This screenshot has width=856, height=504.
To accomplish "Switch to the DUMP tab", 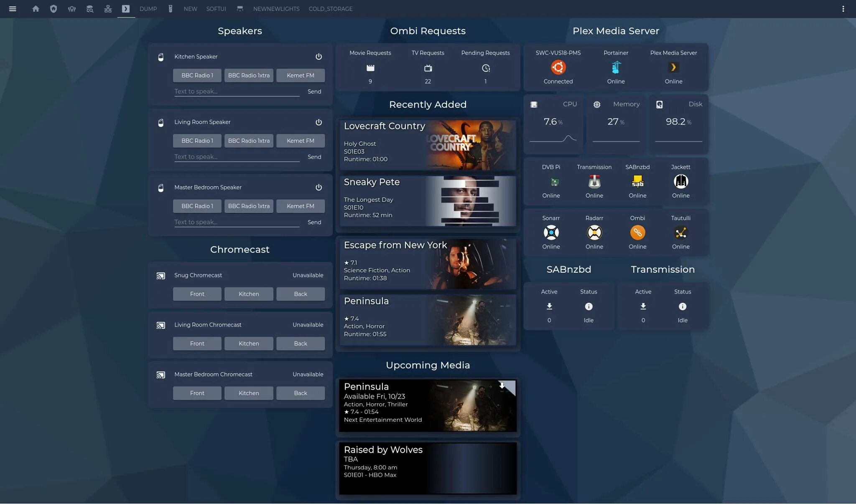I will point(148,9).
